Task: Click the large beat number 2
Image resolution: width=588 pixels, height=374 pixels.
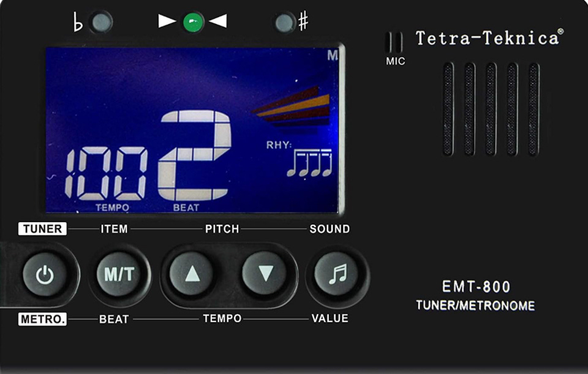Action: (x=194, y=155)
